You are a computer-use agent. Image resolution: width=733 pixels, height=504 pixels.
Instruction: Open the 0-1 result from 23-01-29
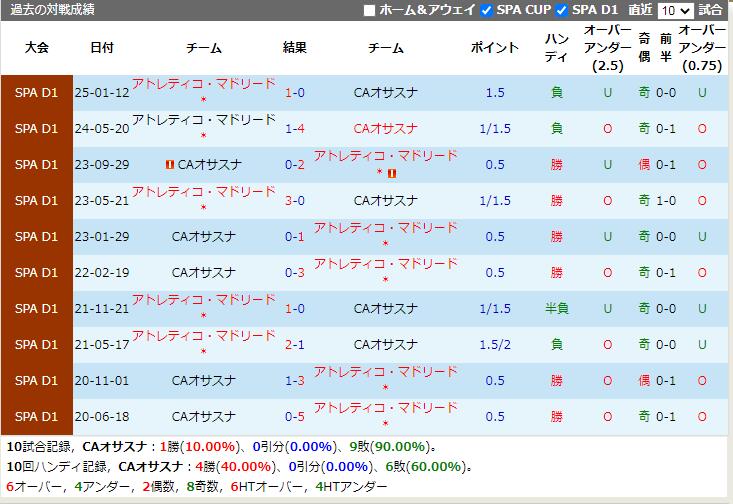pos(295,237)
